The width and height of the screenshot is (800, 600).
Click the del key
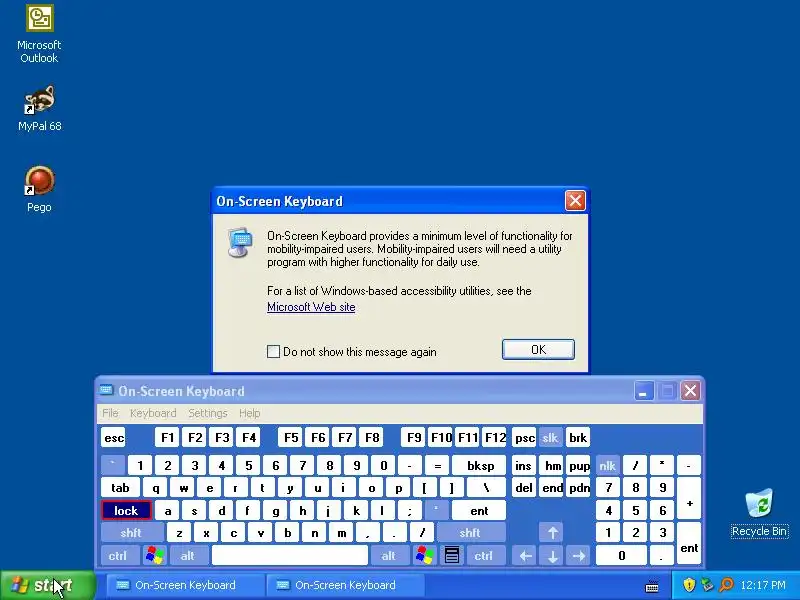click(x=524, y=488)
